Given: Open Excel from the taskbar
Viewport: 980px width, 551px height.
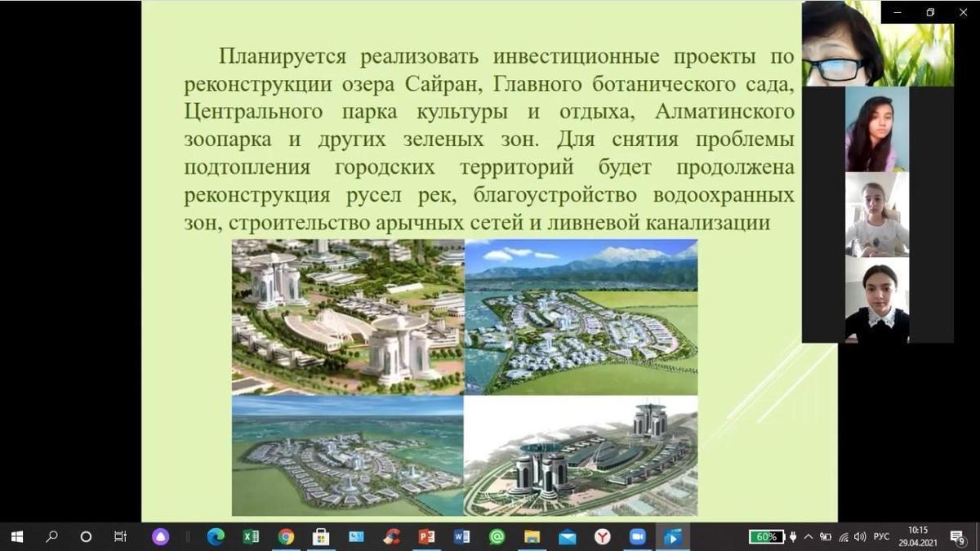Looking at the screenshot, I should click(251, 536).
